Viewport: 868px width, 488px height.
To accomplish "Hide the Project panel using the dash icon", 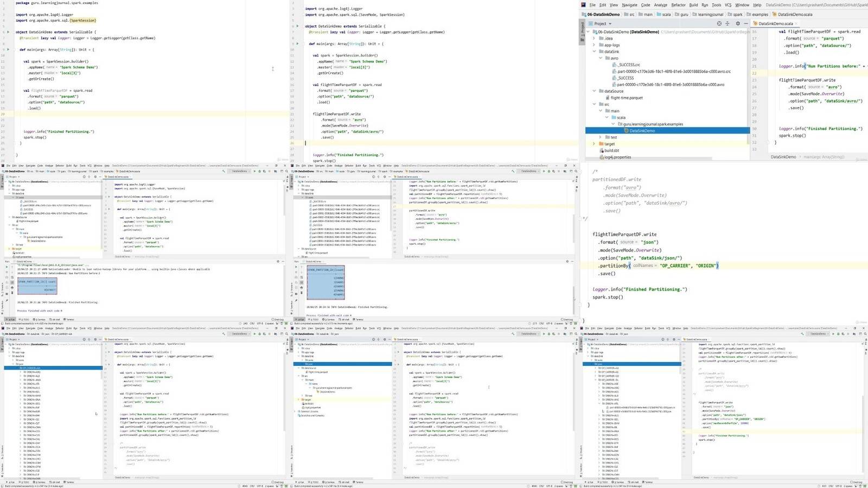I will [x=745, y=24].
